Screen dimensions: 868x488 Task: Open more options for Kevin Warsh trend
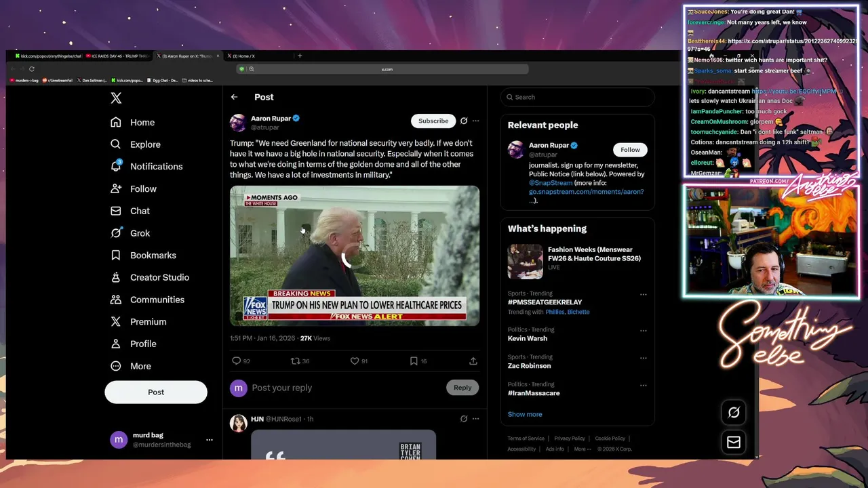coord(643,331)
